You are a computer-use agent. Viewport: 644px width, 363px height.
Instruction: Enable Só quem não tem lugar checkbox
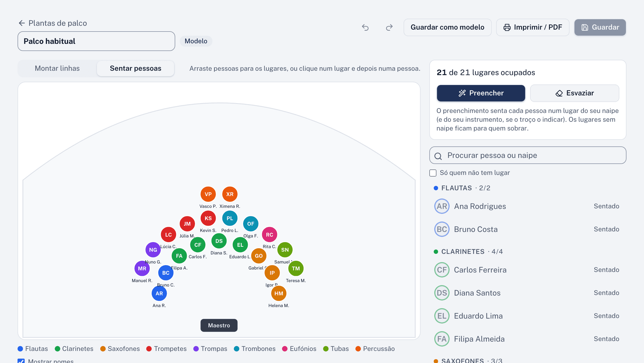pyautogui.click(x=433, y=173)
